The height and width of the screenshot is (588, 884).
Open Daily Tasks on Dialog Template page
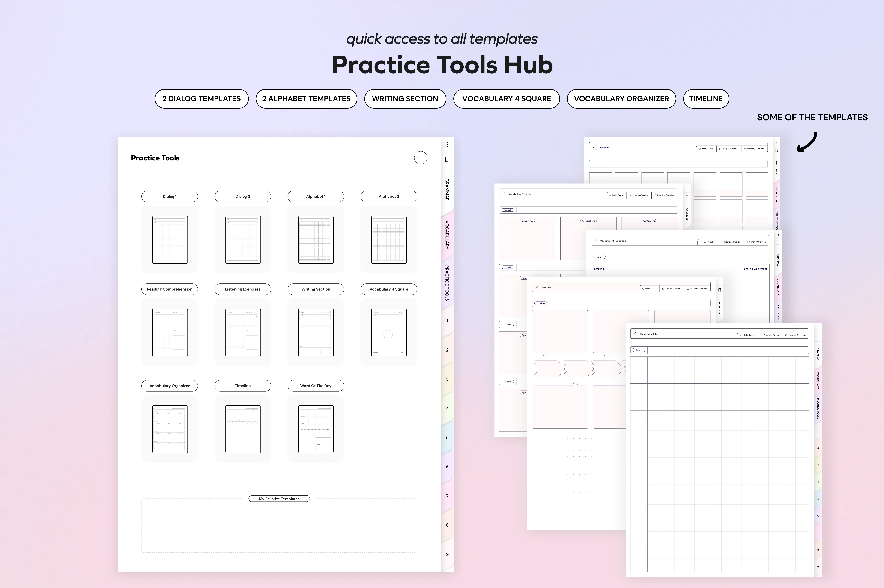747,335
